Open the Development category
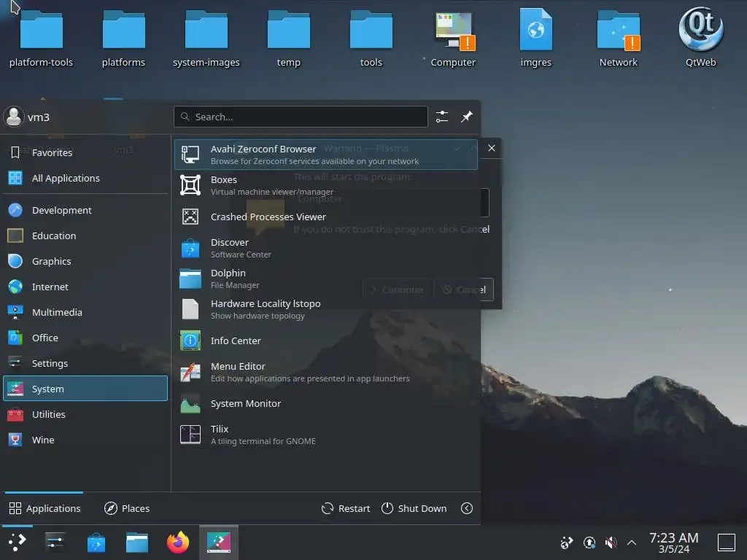Viewport: 747px width, 560px height. (x=85, y=210)
